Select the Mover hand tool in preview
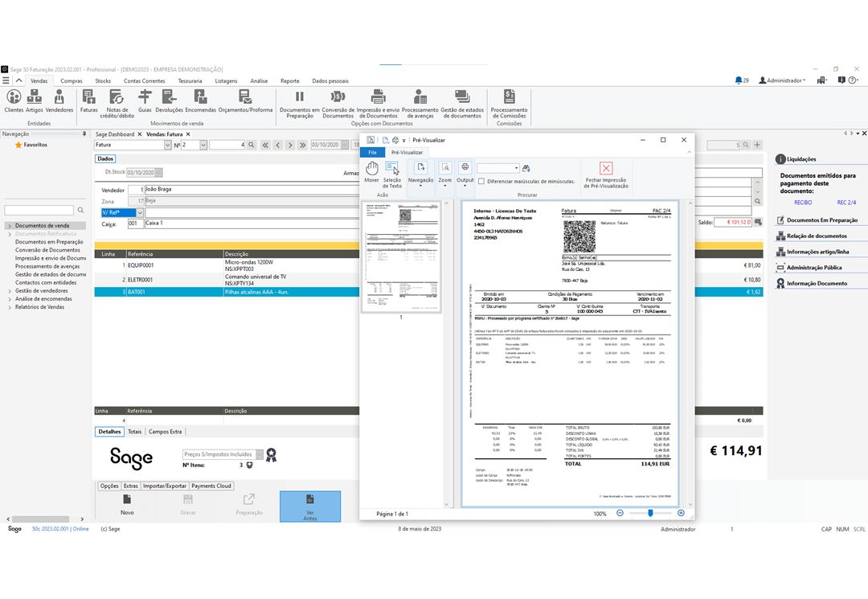 point(371,172)
